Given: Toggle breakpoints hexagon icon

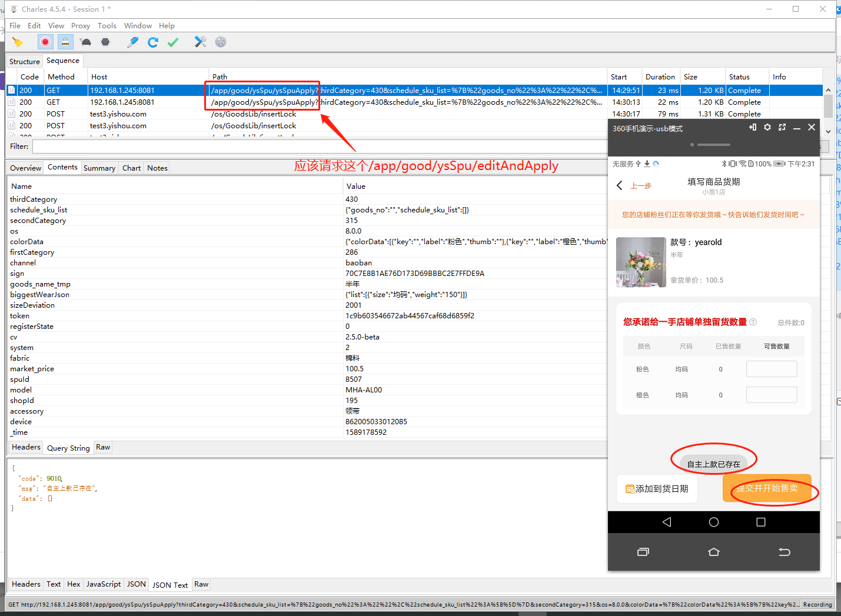Looking at the screenshot, I should 105,42.
